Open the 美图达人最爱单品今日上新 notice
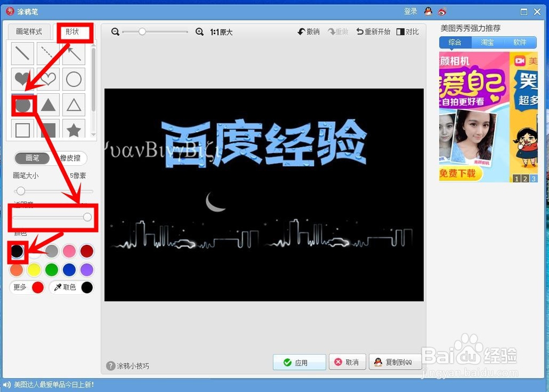 [x=54, y=385]
